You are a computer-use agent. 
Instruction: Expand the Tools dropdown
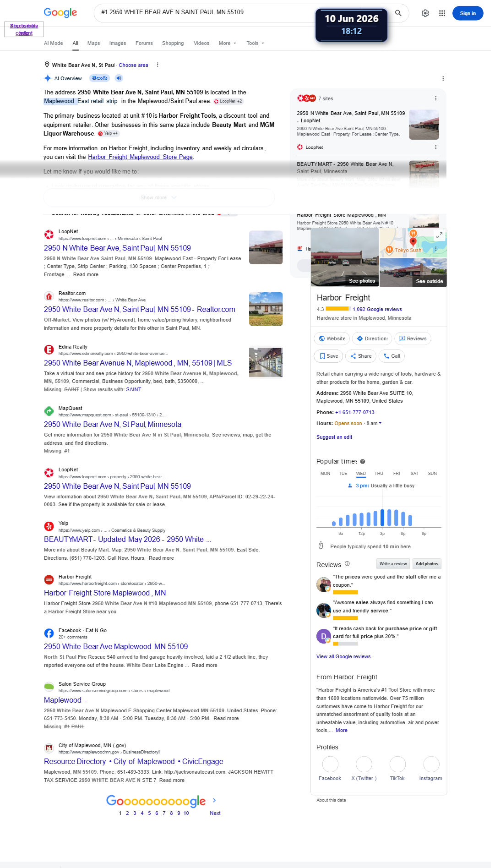(x=256, y=43)
